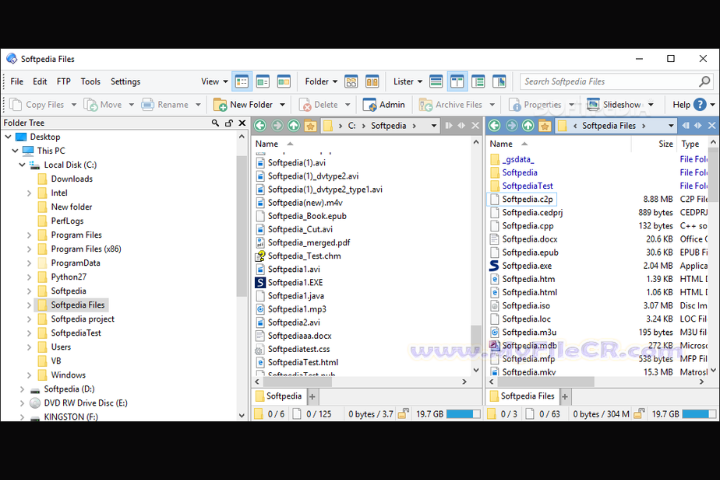Open favorites star in left pane
Image resolution: width=720 pixels, height=480 pixels.
(x=310, y=125)
